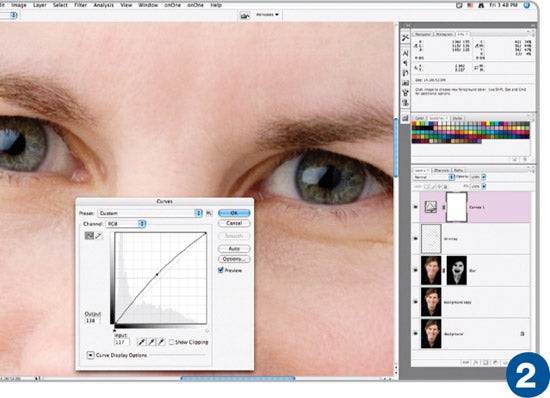Open the Analysis menu
Screen dimensions: 550x398
point(103,5)
